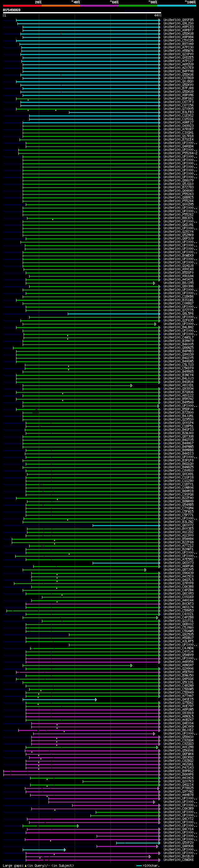The height and width of the screenshot is (868, 199).
Task: Select the UniRef100_Q7X9V5 label
Action: click(x=179, y=109)
